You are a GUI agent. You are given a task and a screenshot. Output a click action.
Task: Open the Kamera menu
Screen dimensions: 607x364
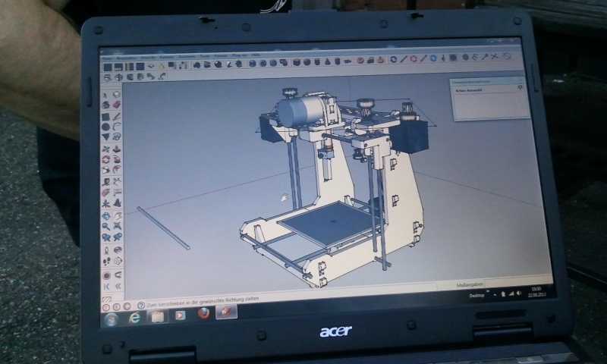point(165,55)
